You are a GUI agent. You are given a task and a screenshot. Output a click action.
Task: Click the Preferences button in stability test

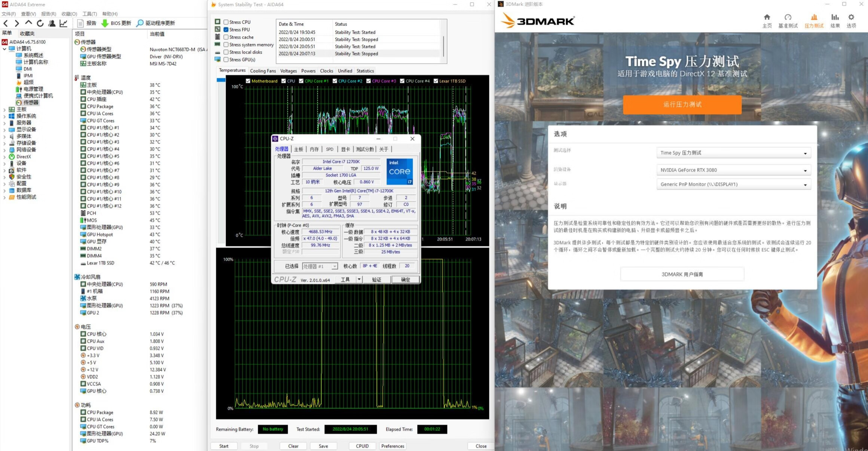(392, 446)
